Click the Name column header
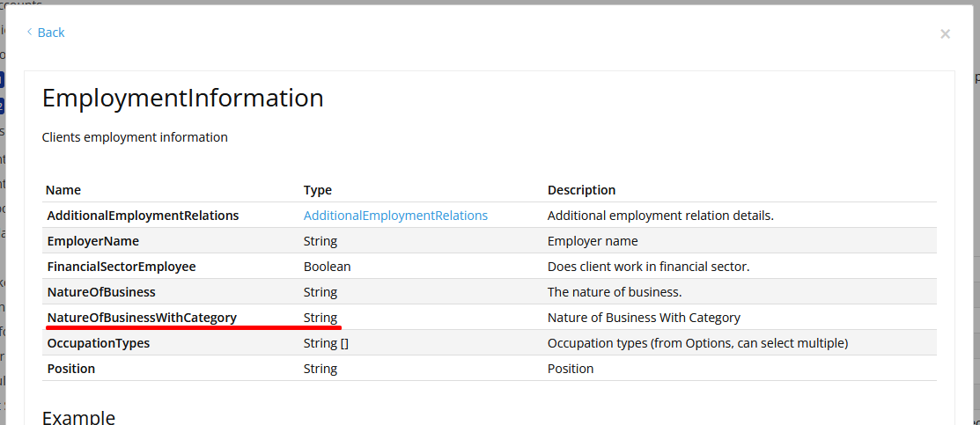The width and height of the screenshot is (980, 425). [63, 190]
